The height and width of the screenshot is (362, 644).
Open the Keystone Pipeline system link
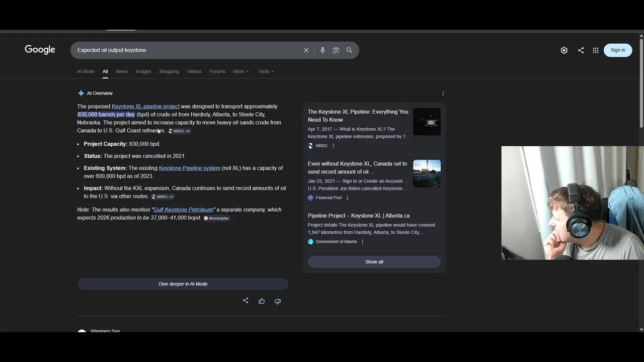[190, 168]
